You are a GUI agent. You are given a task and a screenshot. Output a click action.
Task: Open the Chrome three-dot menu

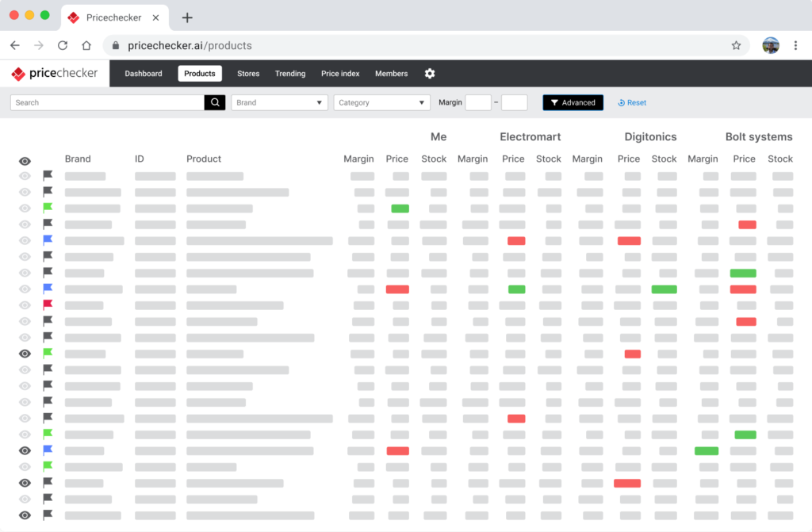click(795, 45)
